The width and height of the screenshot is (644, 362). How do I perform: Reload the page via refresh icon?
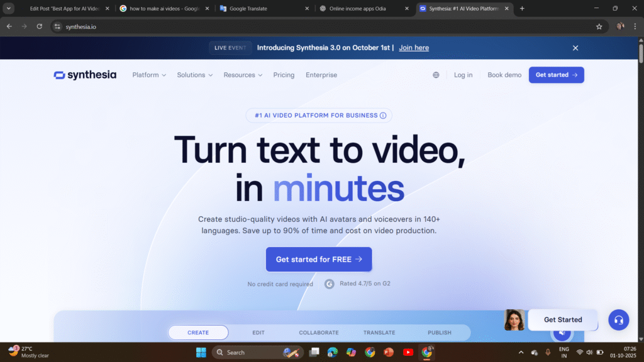tap(39, 26)
